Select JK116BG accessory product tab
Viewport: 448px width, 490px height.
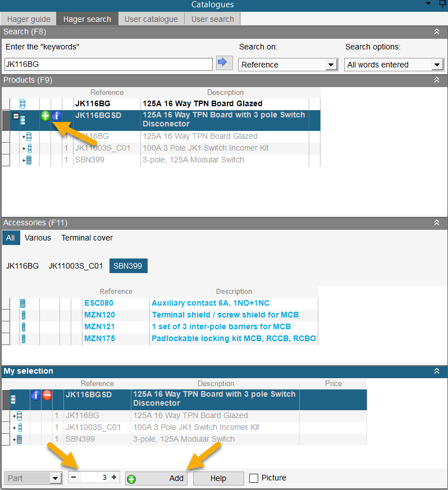pos(22,266)
